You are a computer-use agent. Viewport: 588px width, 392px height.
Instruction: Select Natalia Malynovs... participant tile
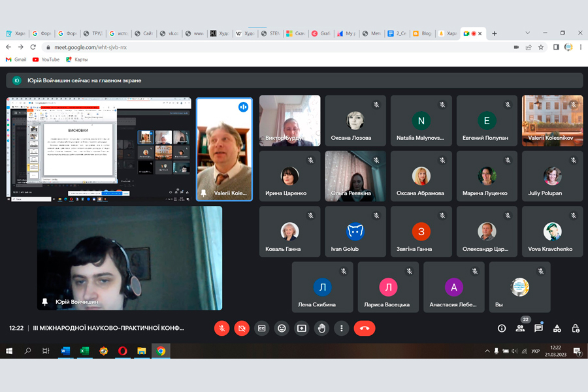click(x=421, y=120)
